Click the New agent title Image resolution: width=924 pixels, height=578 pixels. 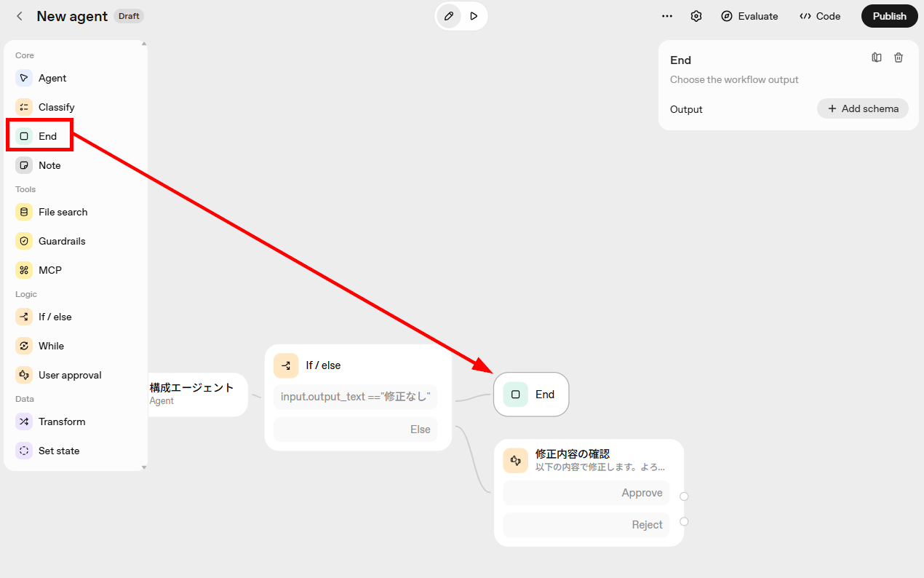point(72,16)
